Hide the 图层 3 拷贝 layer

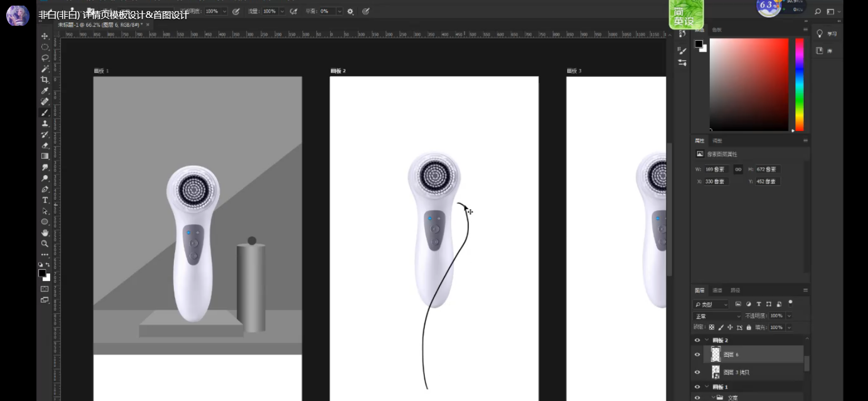(x=697, y=372)
